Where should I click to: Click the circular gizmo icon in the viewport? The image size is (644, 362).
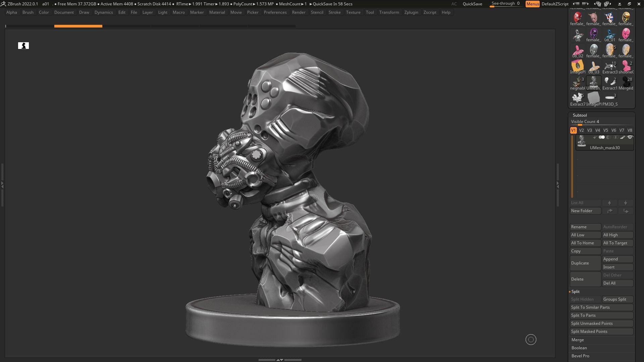(x=531, y=340)
